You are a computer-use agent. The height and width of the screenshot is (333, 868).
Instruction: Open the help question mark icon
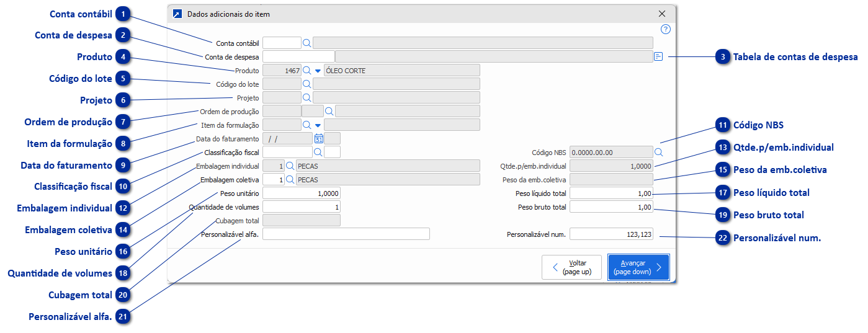click(666, 29)
